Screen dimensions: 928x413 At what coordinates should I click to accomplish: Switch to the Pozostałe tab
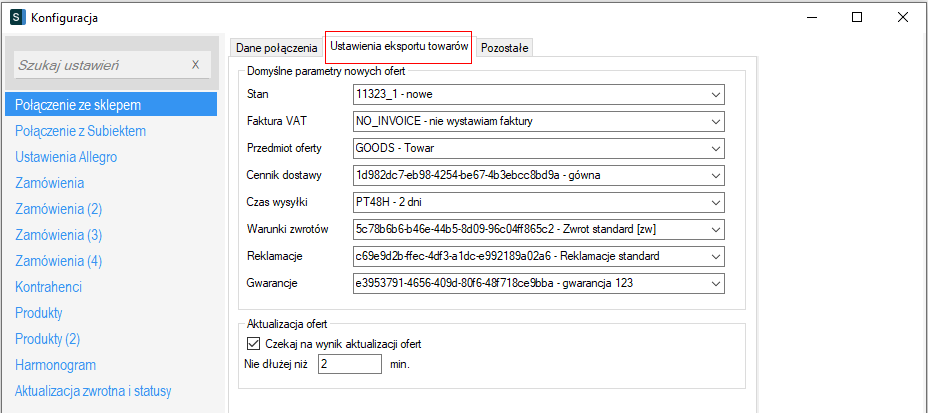tap(505, 48)
